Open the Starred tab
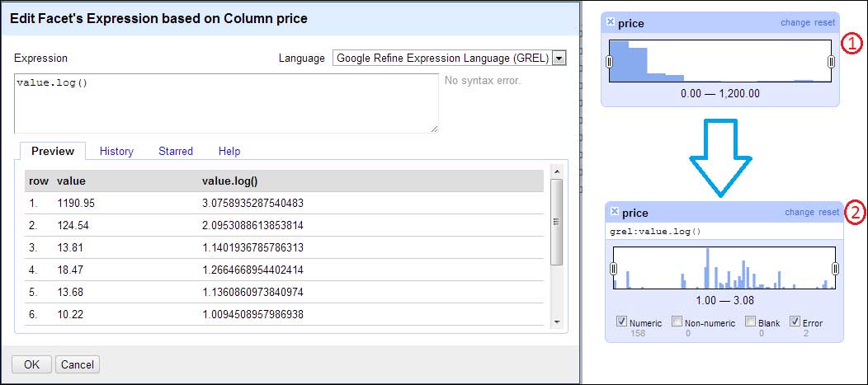The height and width of the screenshot is (385, 868). 176,152
